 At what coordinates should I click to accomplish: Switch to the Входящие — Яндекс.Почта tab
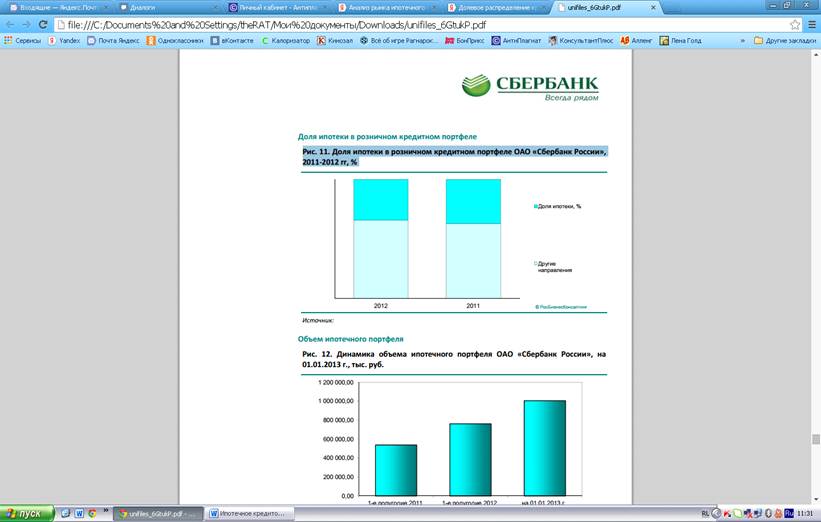coord(59,8)
